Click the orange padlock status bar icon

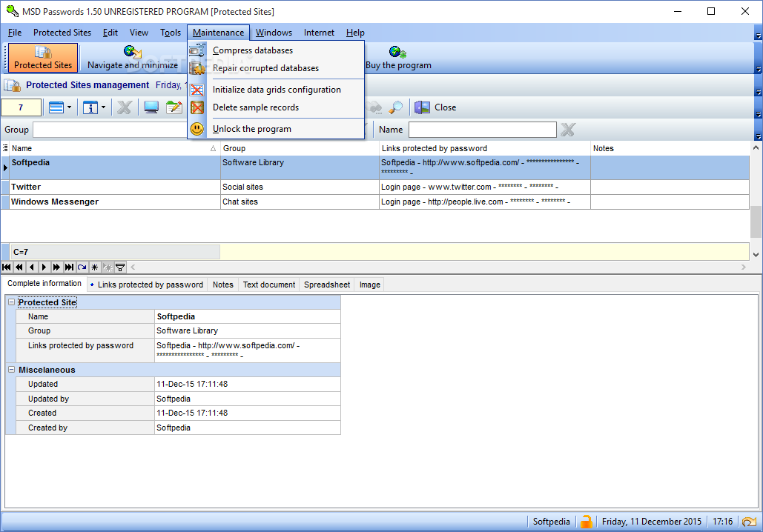587,522
